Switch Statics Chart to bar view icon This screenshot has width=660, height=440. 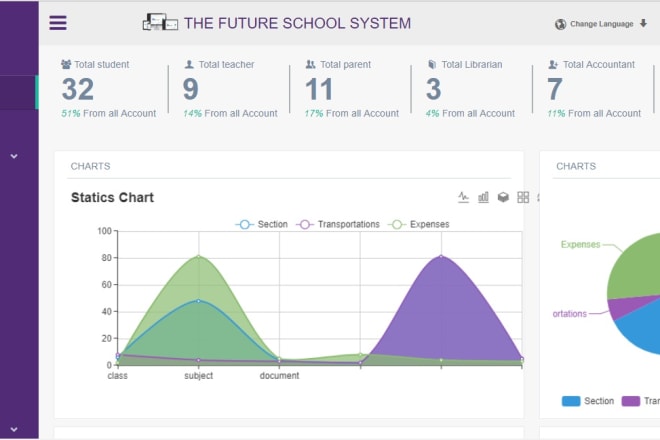(x=483, y=197)
